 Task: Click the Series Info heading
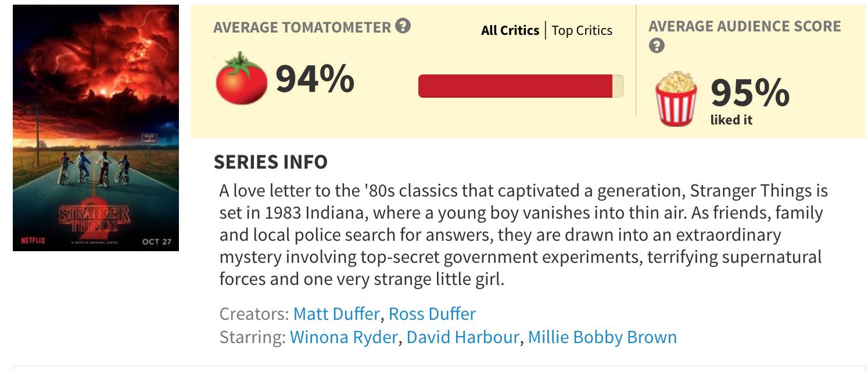click(271, 162)
